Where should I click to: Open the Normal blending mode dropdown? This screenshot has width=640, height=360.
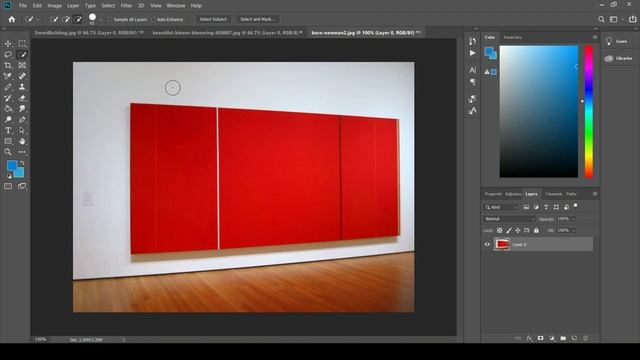point(509,219)
